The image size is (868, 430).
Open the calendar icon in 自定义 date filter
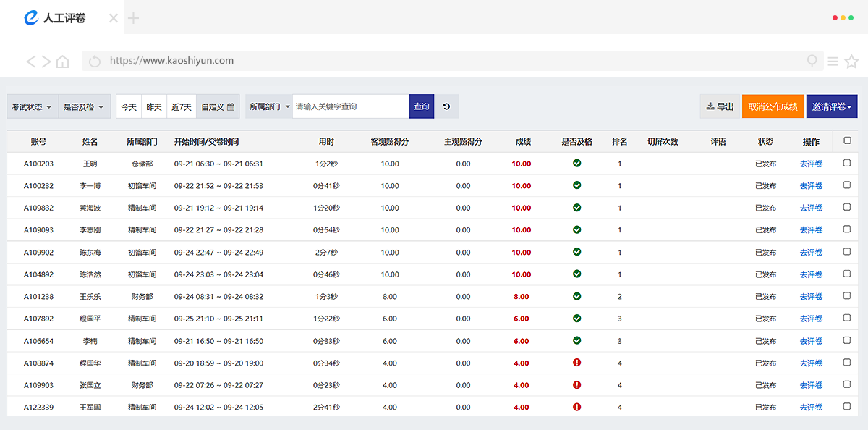231,107
